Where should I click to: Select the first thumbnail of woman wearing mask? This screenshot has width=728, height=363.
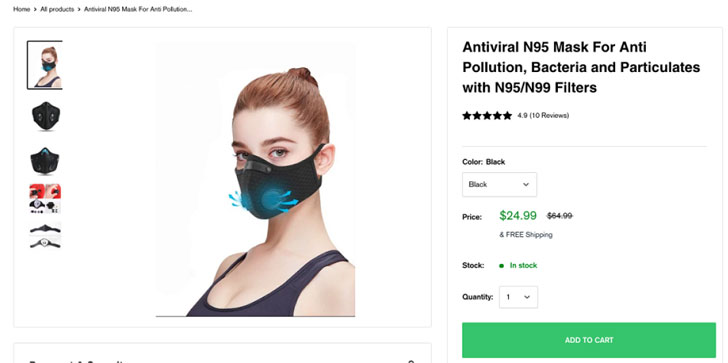[45, 65]
